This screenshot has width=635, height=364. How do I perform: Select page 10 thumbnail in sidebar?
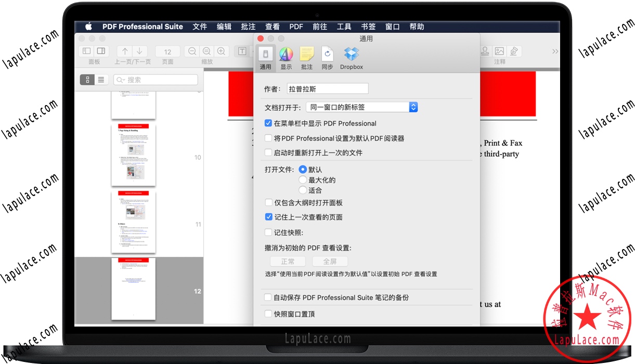133,154
